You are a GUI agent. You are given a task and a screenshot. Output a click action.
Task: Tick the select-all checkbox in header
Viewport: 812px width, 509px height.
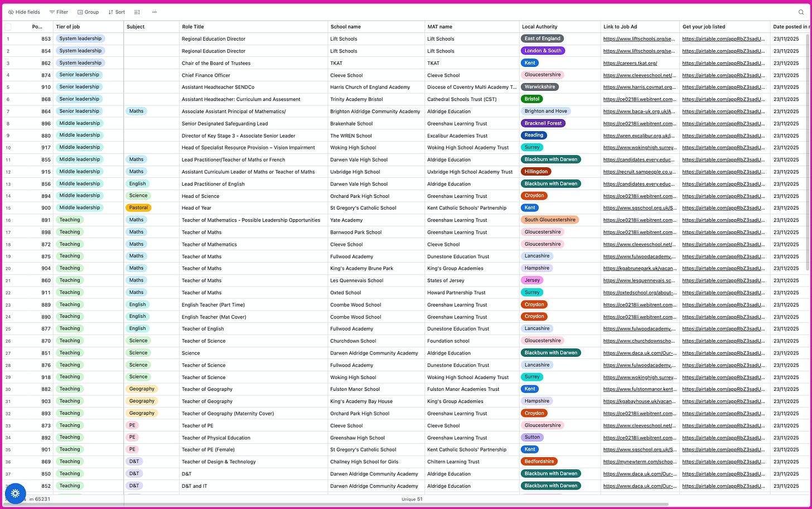coord(8,27)
